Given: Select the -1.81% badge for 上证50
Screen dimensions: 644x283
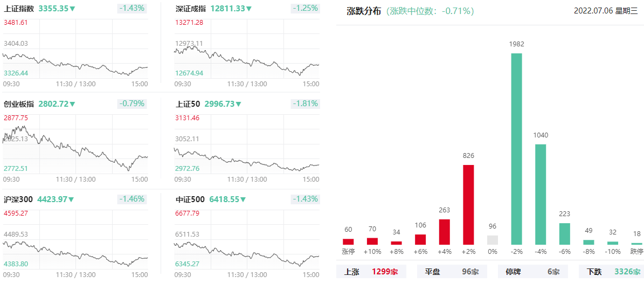Looking at the screenshot, I should tap(304, 104).
